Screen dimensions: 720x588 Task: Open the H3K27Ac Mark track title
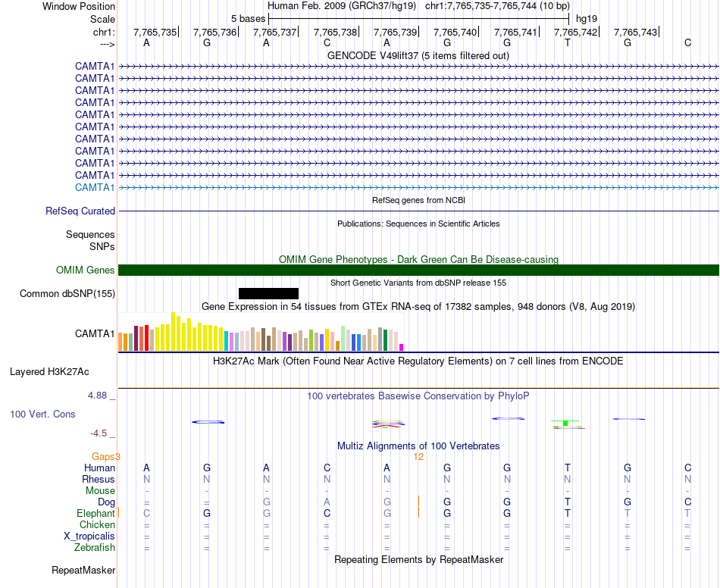[418, 361]
